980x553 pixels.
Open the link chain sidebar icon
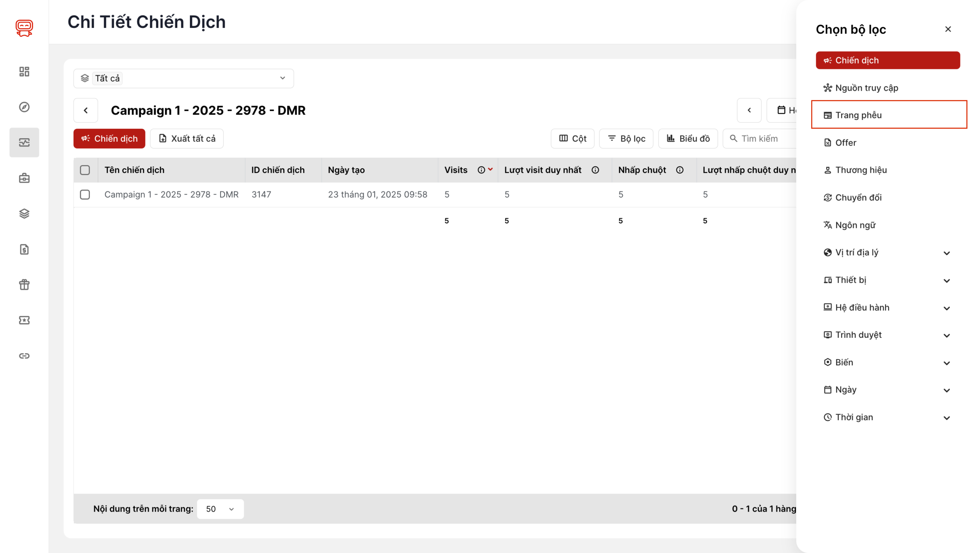[x=24, y=356]
